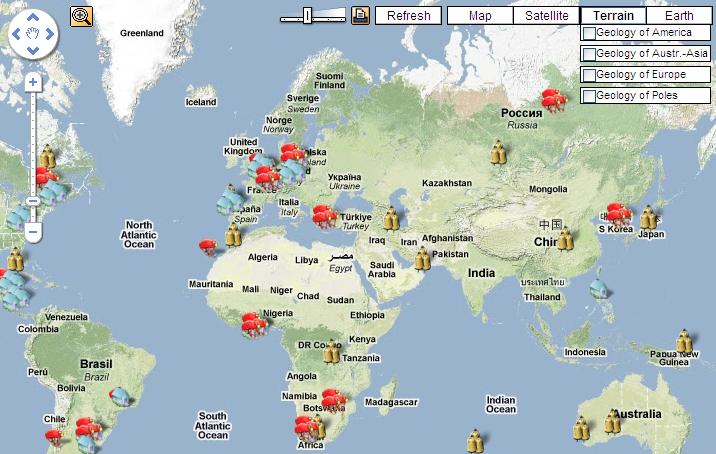Click the opacity slider handle at top
Image resolution: width=716 pixels, height=454 pixels.
308,15
